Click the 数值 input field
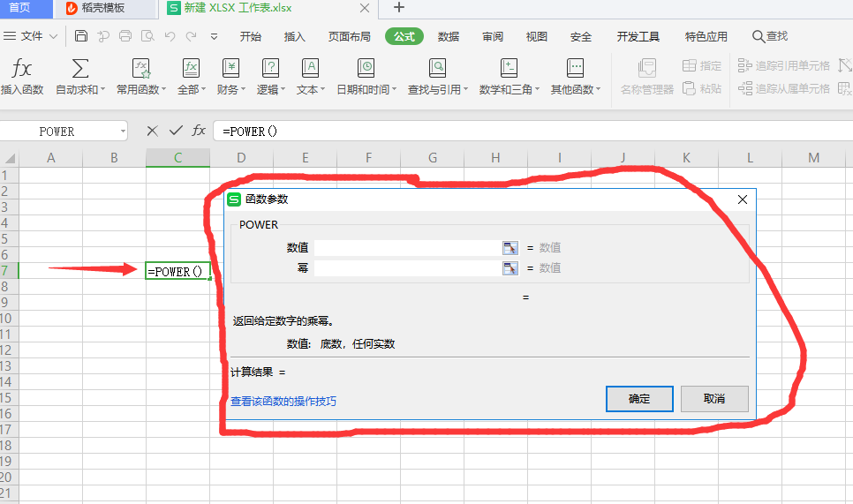This screenshot has height=504, width=853. (x=408, y=248)
